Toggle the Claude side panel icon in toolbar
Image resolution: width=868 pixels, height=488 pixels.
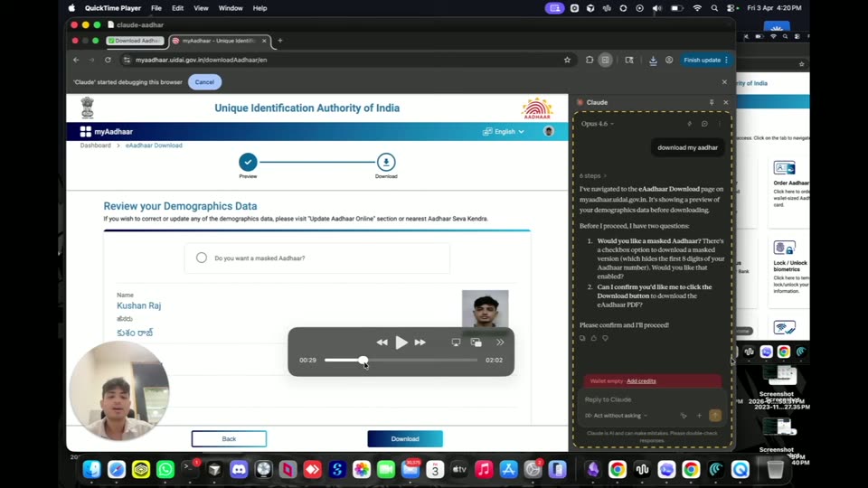606,60
